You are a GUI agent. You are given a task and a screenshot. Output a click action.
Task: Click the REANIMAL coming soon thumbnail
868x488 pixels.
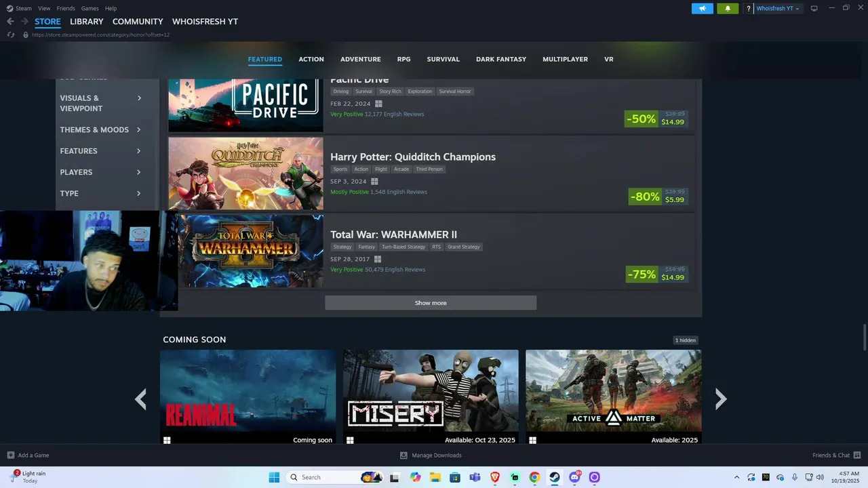click(248, 396)
